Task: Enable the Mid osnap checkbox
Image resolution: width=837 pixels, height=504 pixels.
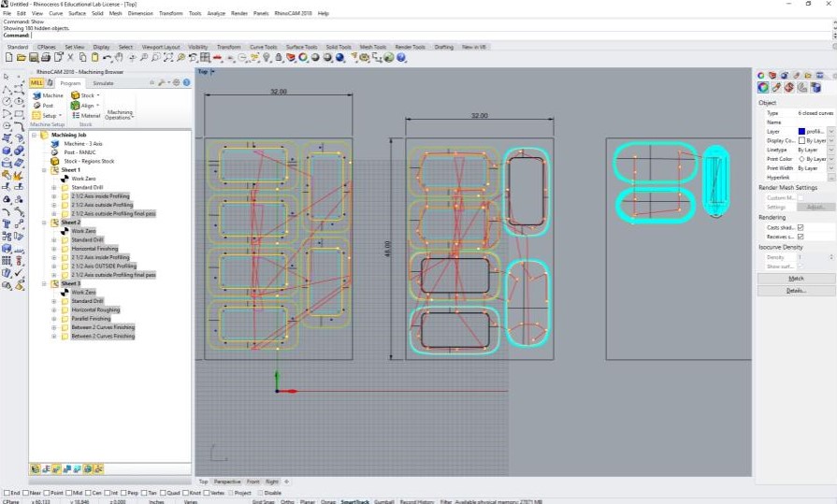Action: [68, 493]
